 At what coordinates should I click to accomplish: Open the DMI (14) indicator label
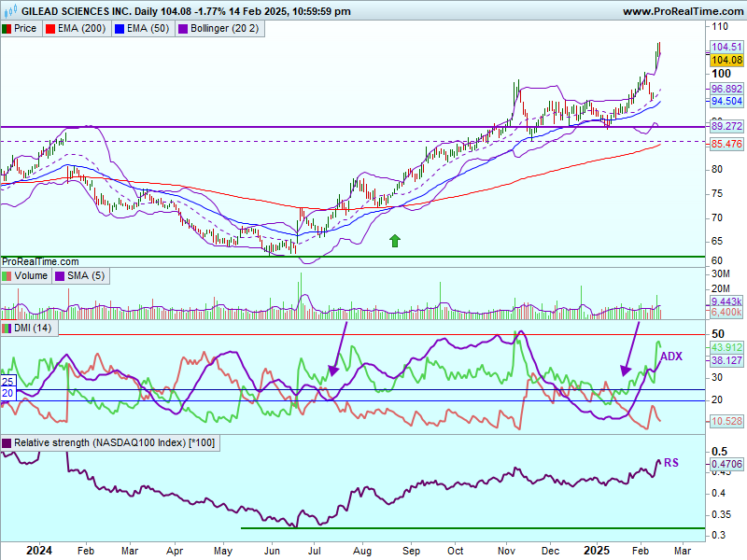coord(33,329)
